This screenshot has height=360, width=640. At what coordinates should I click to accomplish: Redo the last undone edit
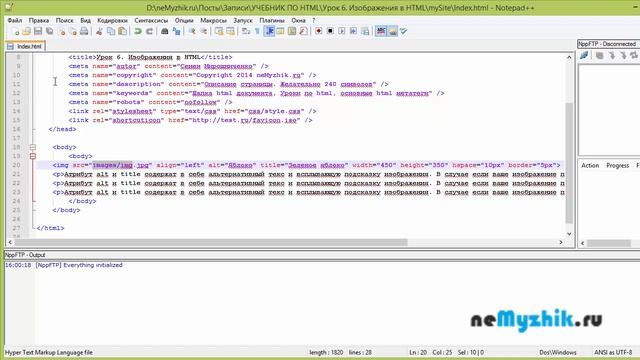click(x=149, y=31)
